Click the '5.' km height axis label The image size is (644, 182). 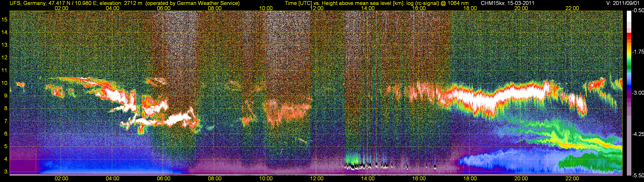pos(6,147)
